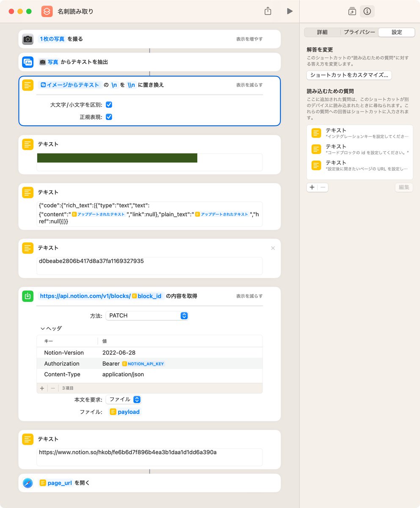Click the JSON code text field

(x=149, y=214)
